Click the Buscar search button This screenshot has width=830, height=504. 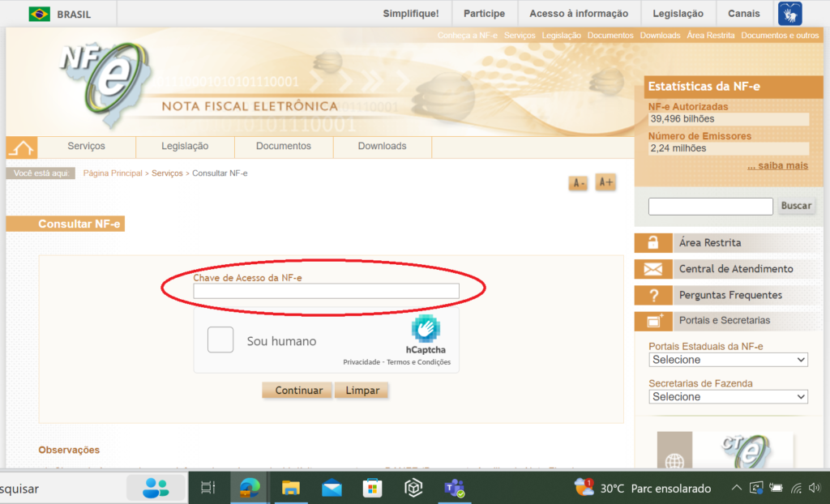(796, 206)
